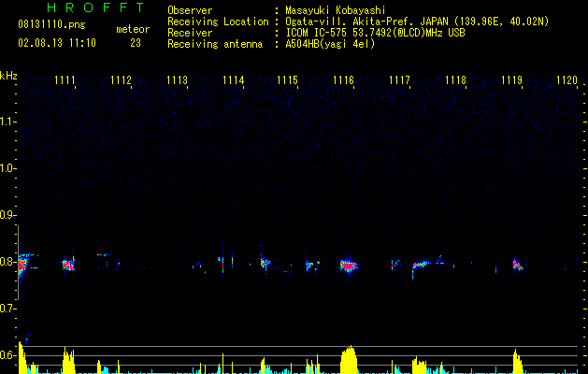Click the 'Receiving Location' label
The height and width of the screenshot is (374, 588).
[218, 22]
